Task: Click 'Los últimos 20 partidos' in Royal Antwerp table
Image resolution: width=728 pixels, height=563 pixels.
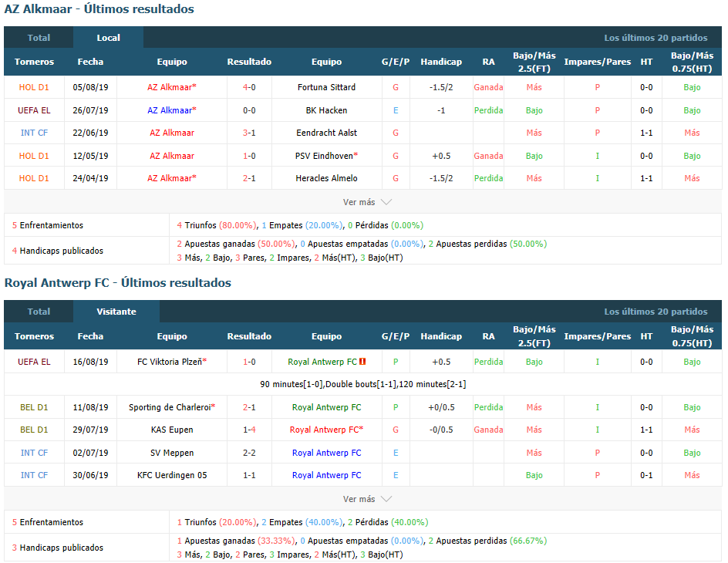Action: coord(656,312)
